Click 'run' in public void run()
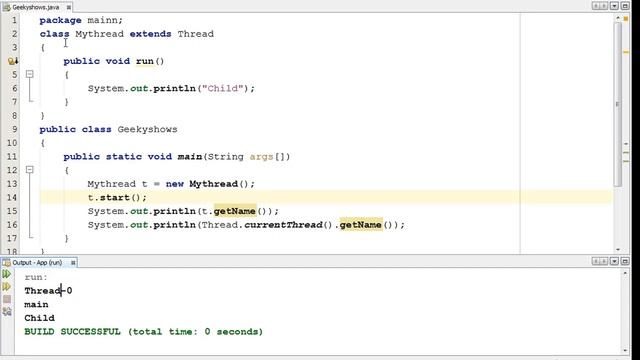 144,61
